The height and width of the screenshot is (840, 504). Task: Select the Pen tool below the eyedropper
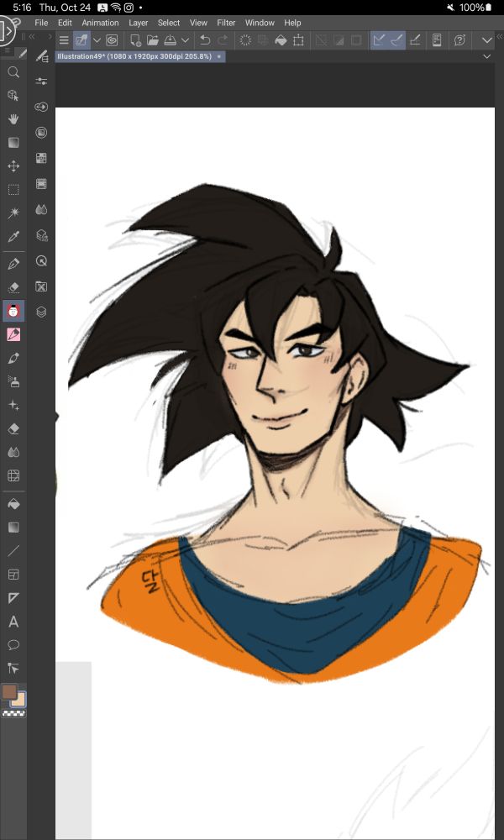click(13, 264)
